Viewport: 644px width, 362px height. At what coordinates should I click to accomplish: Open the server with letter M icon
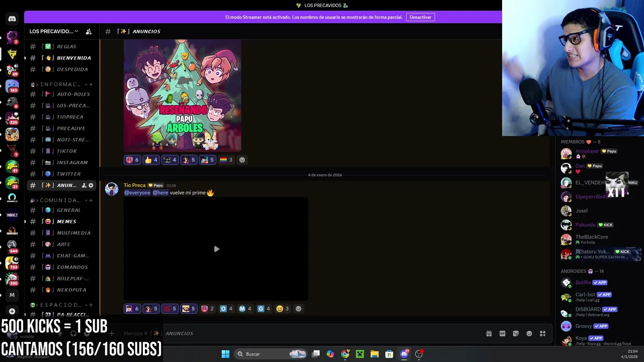[12, 295]
